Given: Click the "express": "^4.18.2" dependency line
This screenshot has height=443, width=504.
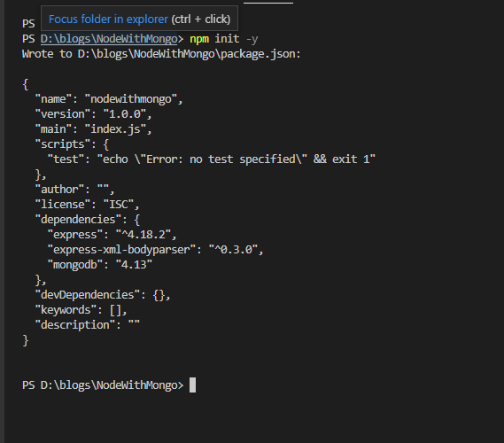Looking at the screenshot, I should [112, 235].
